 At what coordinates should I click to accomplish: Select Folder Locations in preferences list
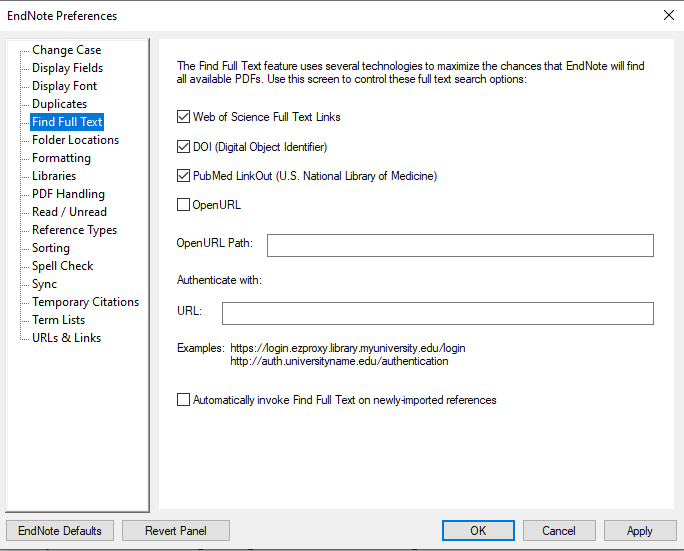(75, 140)
